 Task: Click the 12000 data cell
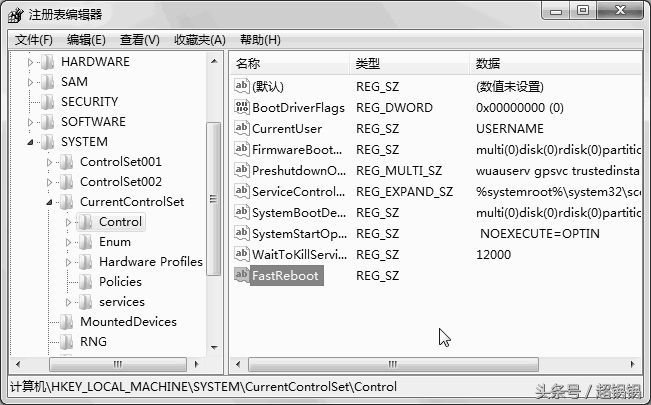click(x=494, y=255)
